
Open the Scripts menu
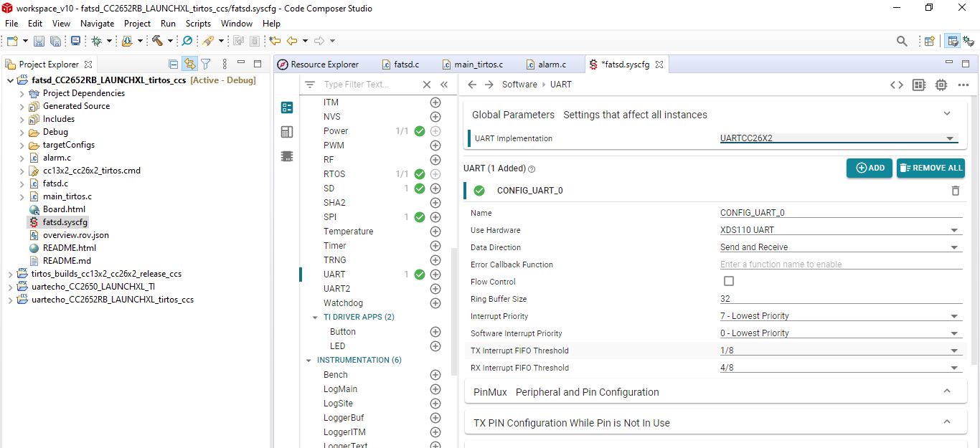click(199, 24)
